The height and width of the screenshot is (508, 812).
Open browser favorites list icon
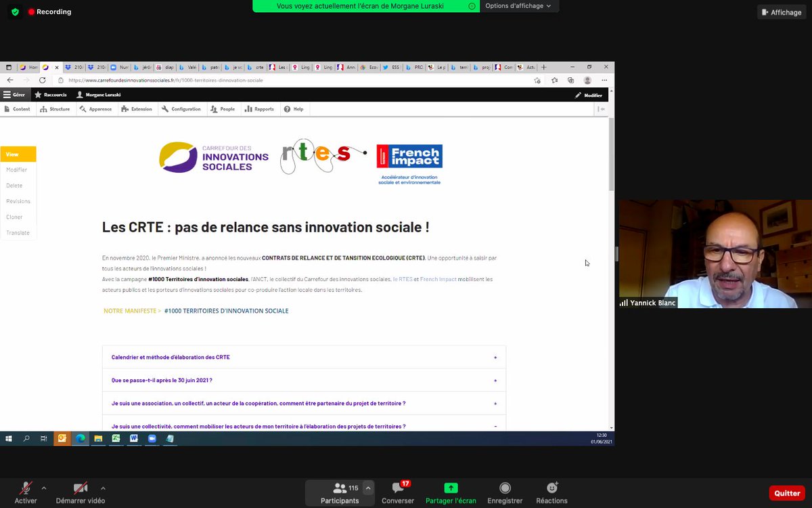click(x=554, y=80)
